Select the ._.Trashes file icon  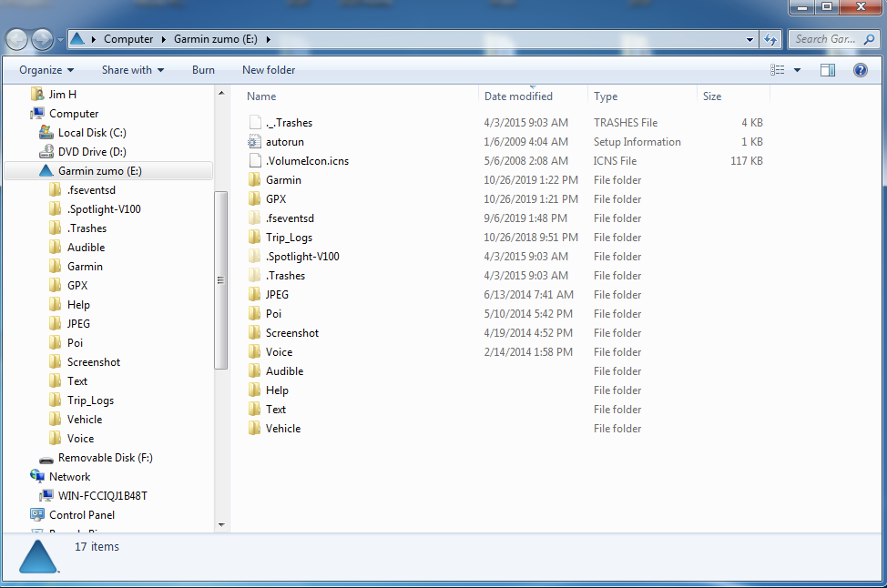[255, 123]
